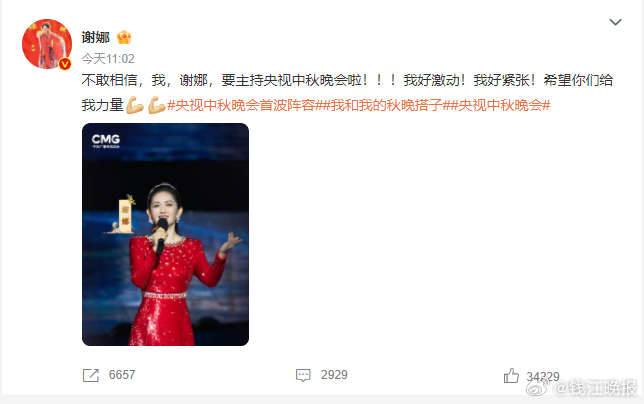
Task: Click the orange verified V badge
Action: click(65, 64)
